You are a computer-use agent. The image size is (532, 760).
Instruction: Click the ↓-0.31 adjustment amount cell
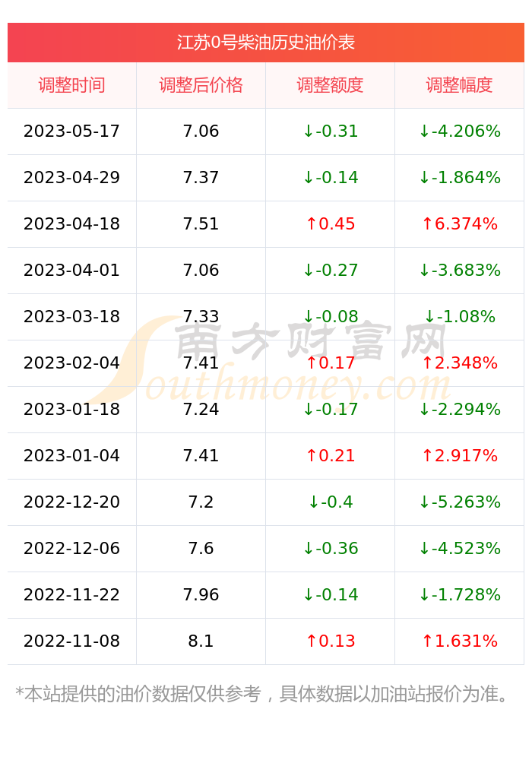[330, 131]
